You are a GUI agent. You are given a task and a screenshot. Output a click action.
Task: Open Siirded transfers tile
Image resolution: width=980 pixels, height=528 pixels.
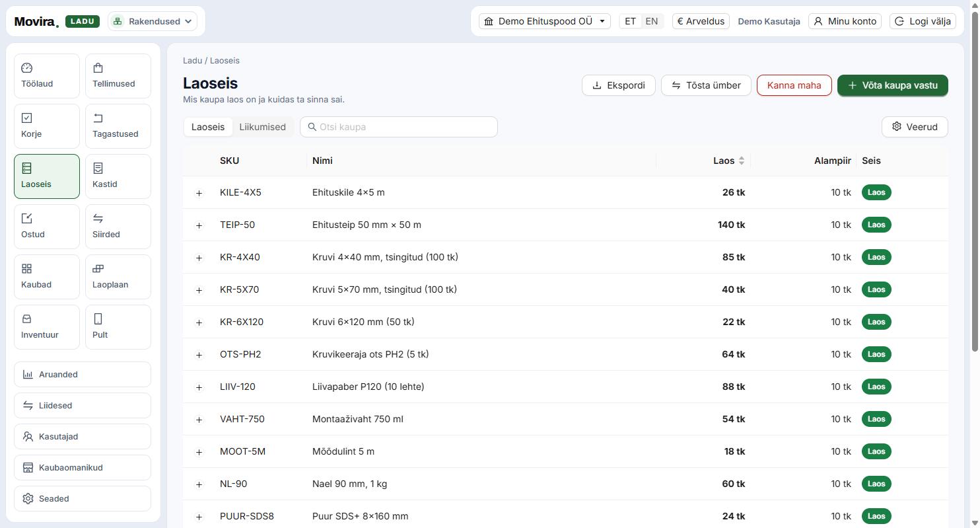[118, 227]
